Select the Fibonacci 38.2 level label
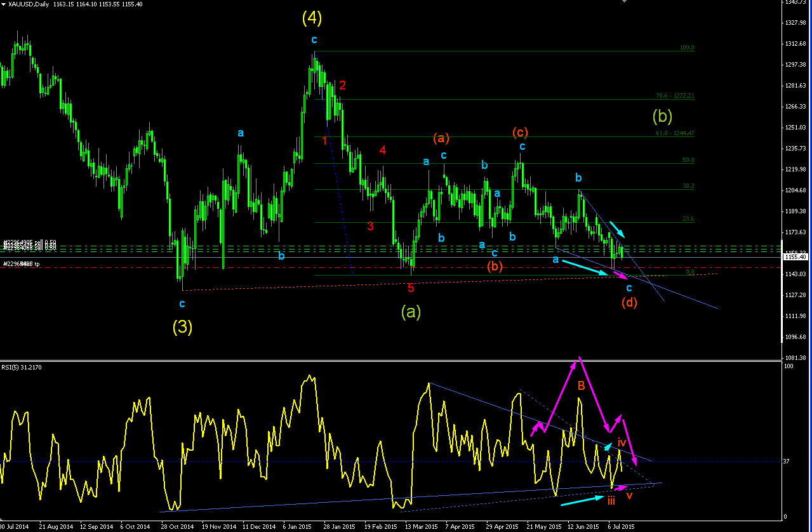The width and height of the screenshot is (812, 532). pyautogui.click(x=688, y=186)
